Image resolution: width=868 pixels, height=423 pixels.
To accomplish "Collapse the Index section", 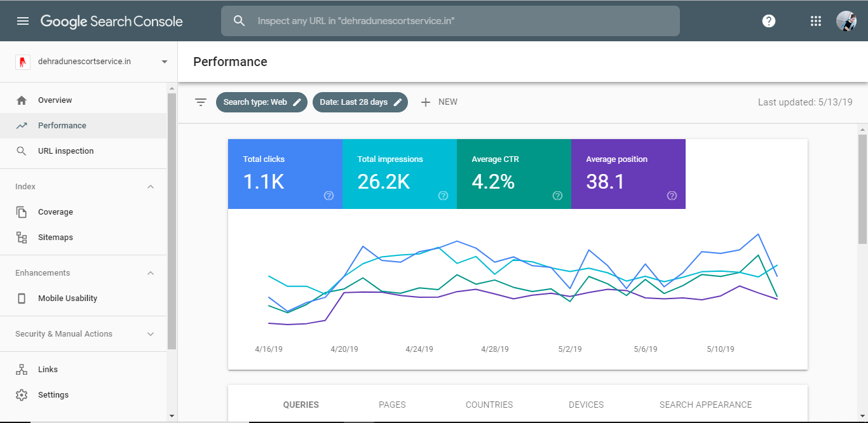I will [151, 187].
